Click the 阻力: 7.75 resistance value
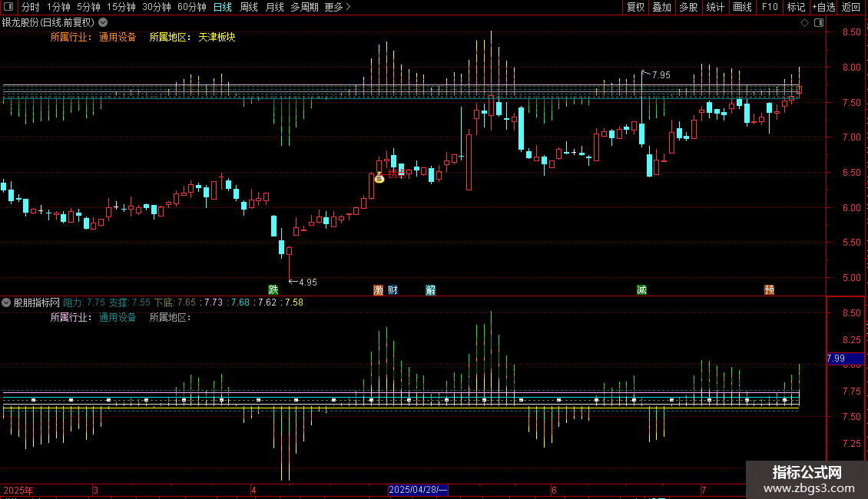This screenshot has height=499, width=868. click(x=84, y=302)
